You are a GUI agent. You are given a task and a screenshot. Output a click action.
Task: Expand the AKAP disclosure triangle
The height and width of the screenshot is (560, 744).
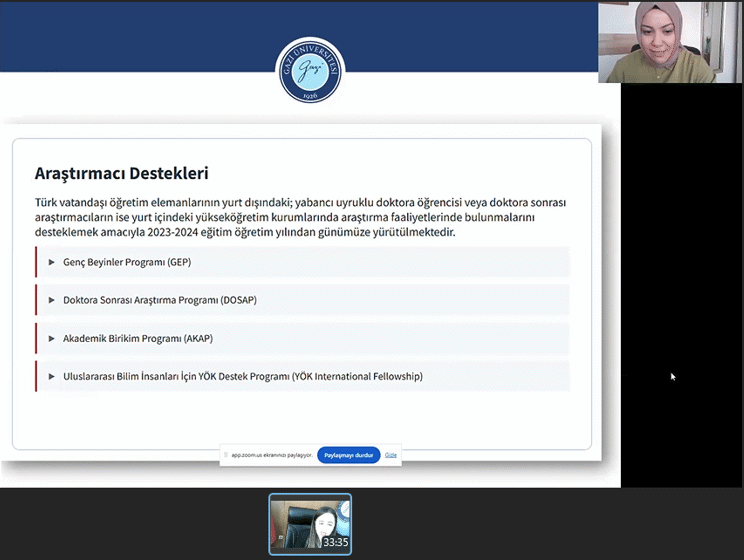click(x=52, y=338)
